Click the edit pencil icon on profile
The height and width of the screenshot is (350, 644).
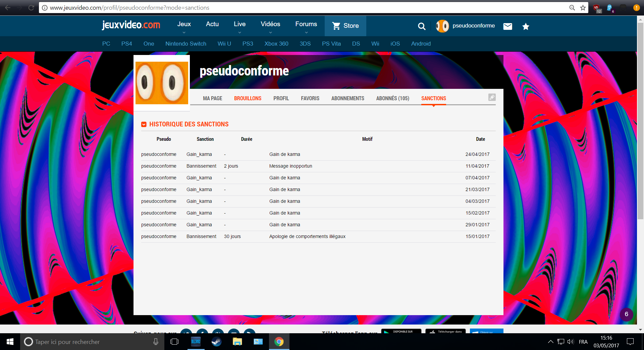click(492, 97)
